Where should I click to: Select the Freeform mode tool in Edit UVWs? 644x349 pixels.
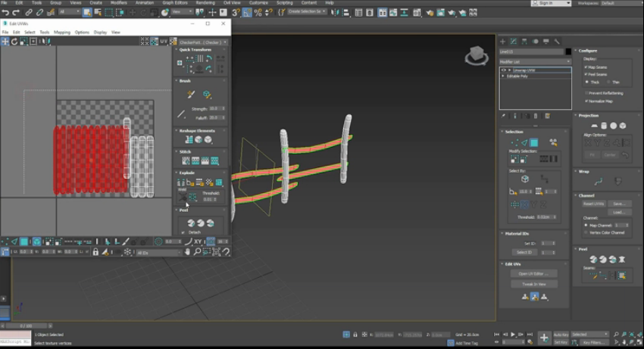(33, 42)
